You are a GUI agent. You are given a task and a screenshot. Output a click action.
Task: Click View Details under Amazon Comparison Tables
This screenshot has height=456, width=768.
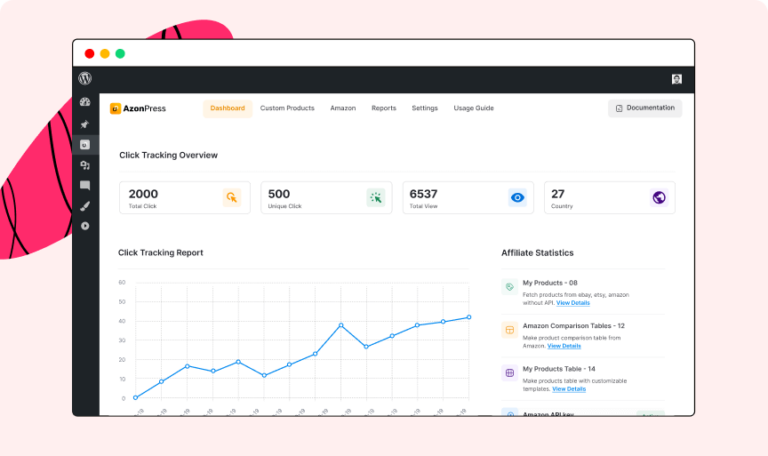pos(564,346)
